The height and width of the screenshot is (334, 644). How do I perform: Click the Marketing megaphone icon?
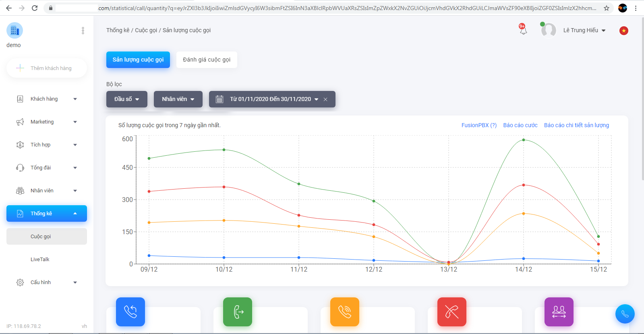point(20,122)
